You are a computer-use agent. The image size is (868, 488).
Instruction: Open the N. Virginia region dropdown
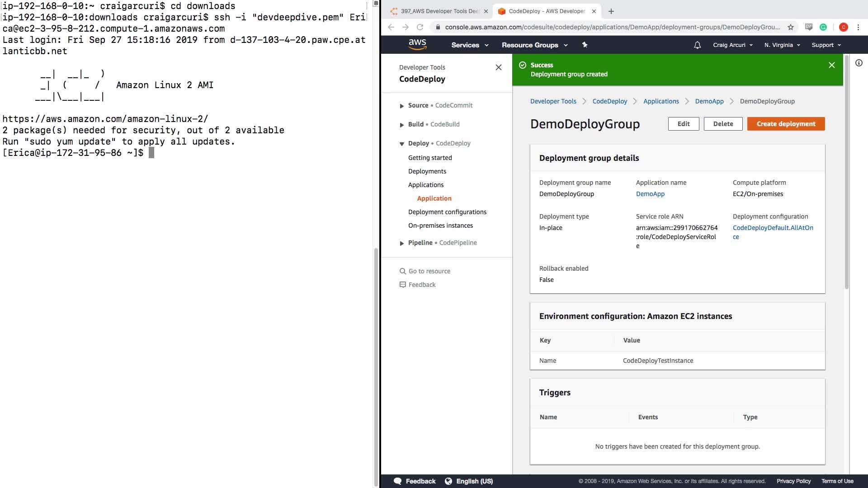click(x=782, y=45)
